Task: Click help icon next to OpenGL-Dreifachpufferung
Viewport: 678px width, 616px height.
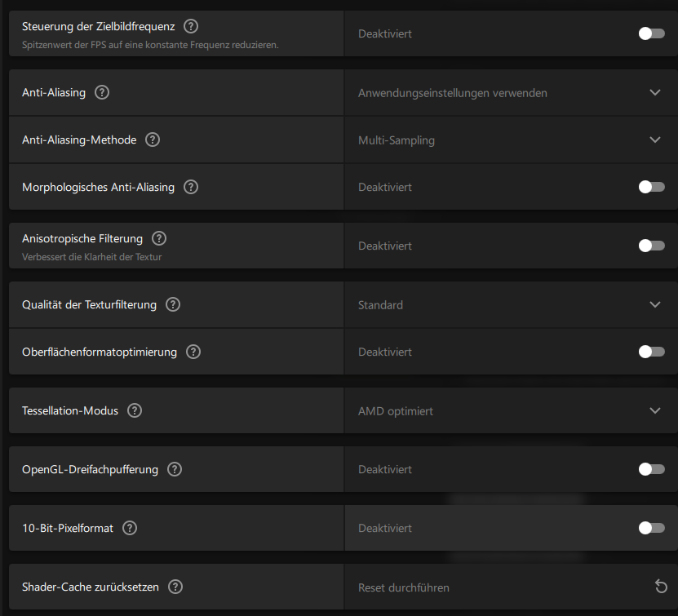Action: 175,469
